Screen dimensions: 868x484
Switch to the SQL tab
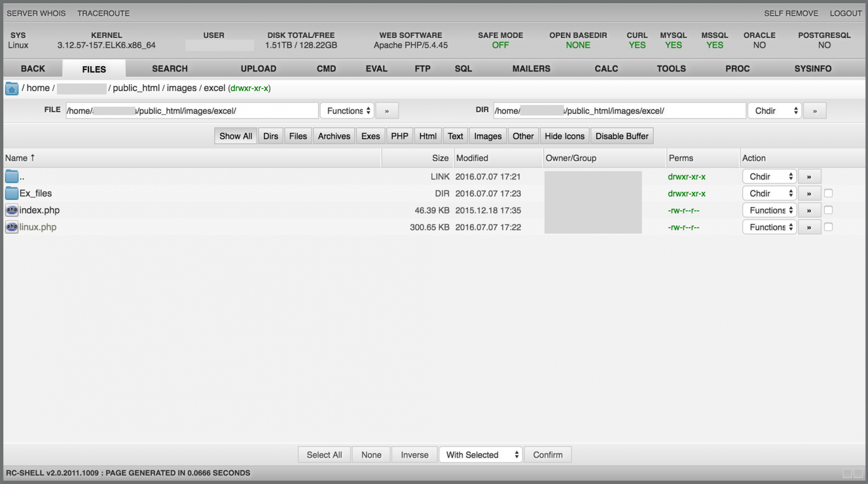[x=463, y=69]
